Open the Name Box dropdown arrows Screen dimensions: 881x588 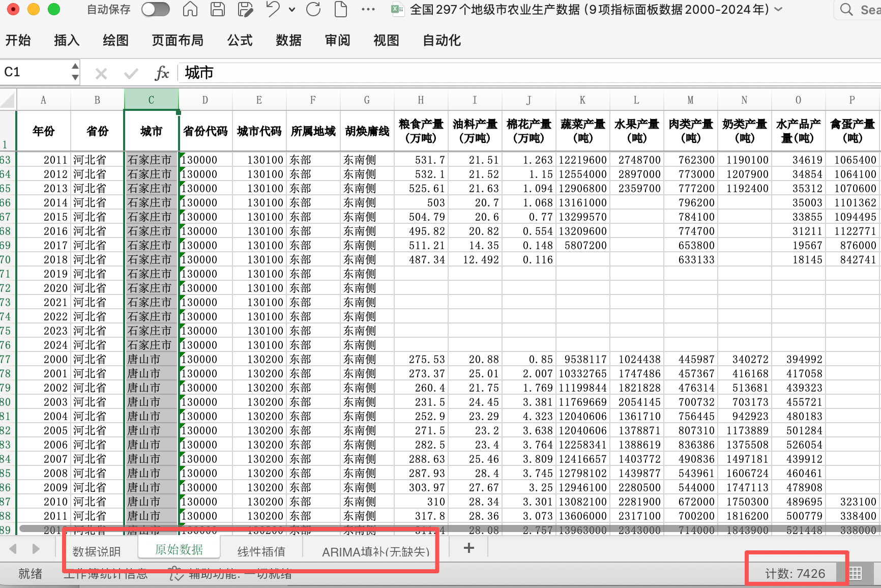click(75, 72)
